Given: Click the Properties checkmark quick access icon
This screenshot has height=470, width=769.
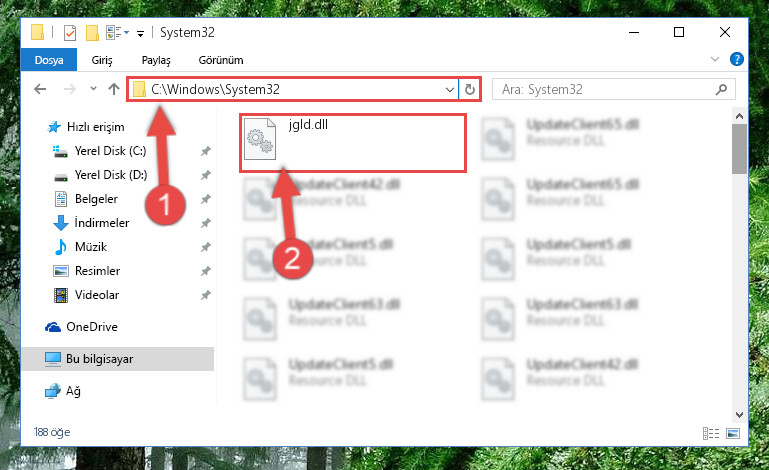Looking at the screenshot, I should tap(70, 33).
